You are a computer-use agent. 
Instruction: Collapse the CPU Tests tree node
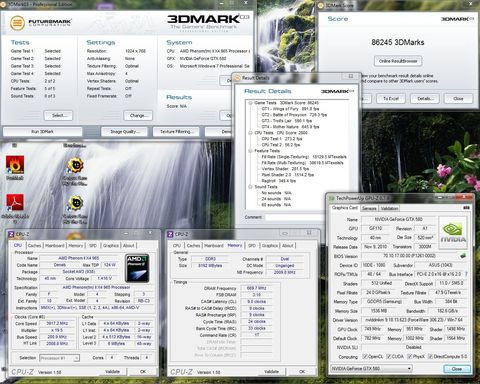point(250,133)
